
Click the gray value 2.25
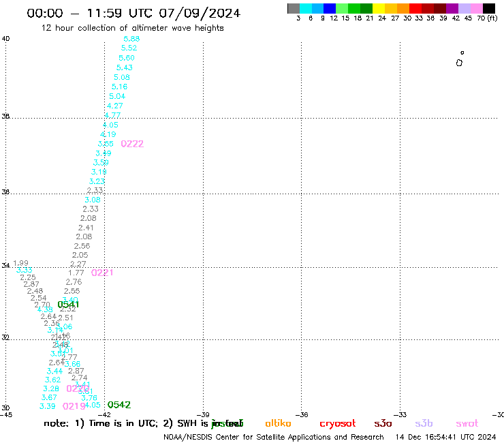coord(28,277)
